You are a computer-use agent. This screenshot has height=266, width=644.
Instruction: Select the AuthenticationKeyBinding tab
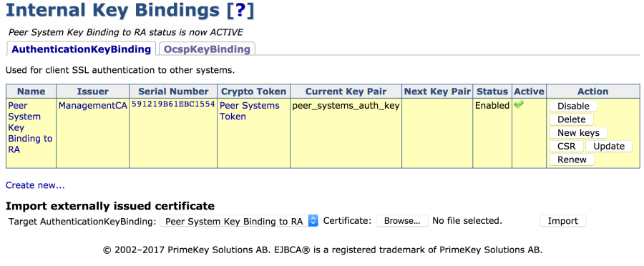(x=82, y=49)
